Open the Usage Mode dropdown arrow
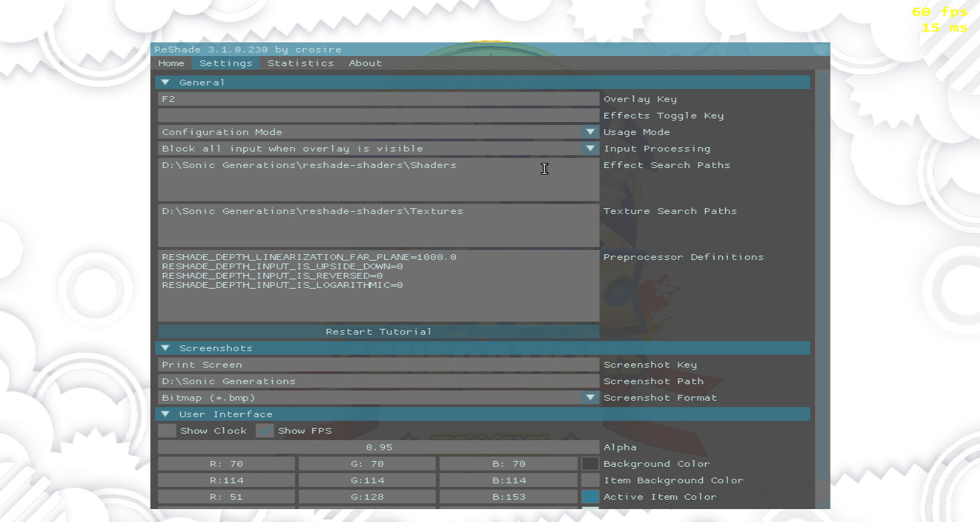Screen dimensions: 980x522 590,132
